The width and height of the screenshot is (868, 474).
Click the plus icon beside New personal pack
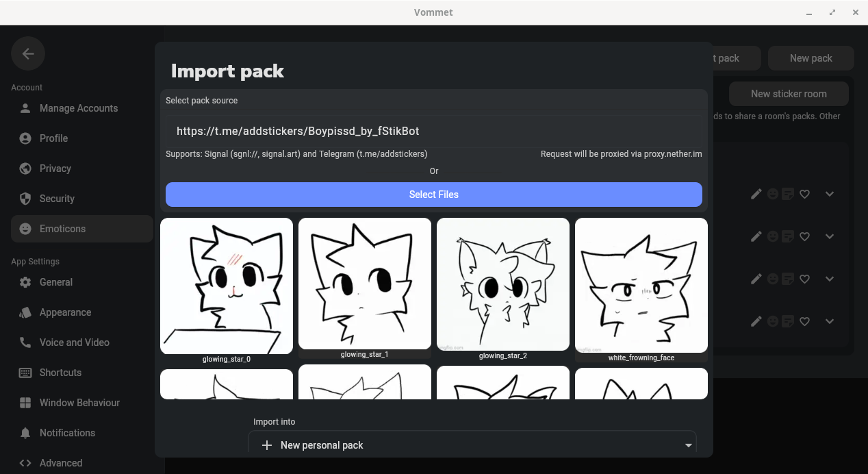tap(267, 445)
